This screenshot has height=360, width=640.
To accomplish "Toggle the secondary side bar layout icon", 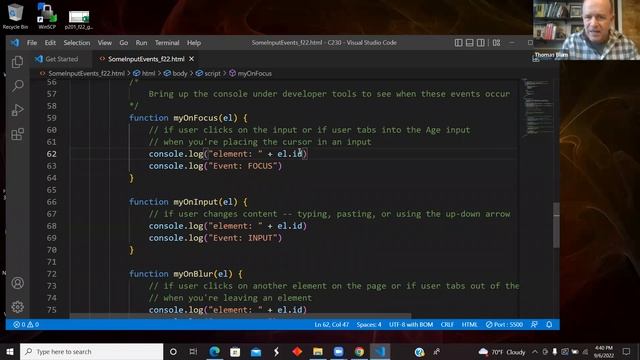I will [481, 42].
